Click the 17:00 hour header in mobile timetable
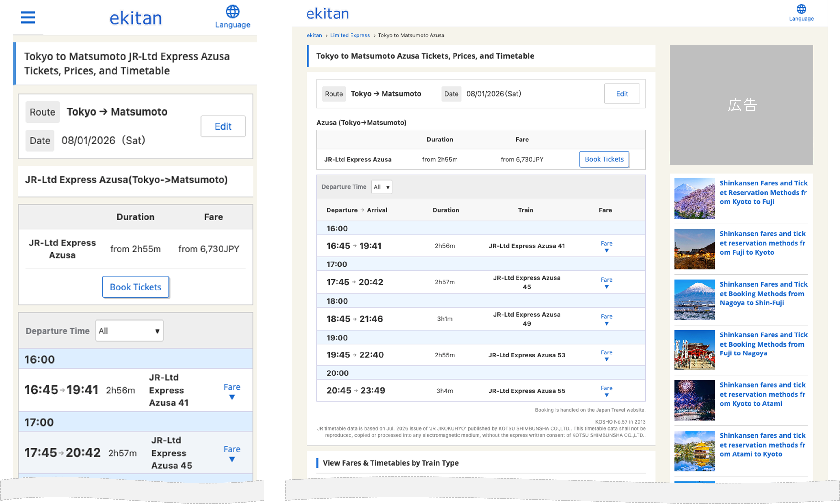 [136, 422]
